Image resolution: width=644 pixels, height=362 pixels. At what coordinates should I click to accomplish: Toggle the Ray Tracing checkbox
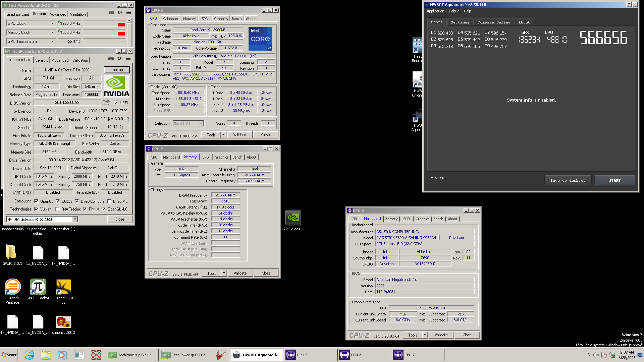(x=57, y=209)
